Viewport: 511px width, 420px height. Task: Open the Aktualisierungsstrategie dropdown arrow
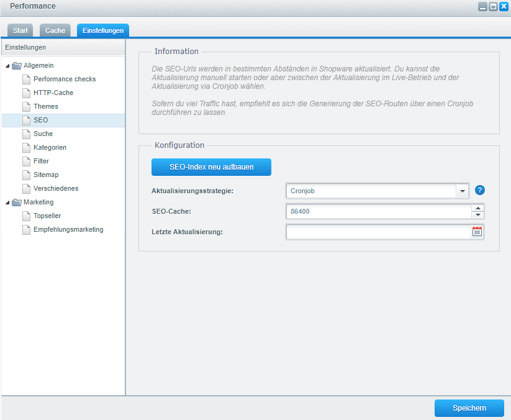click(x=462, y=191)
